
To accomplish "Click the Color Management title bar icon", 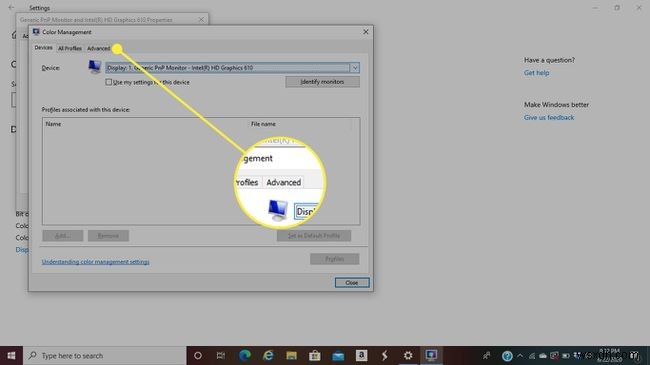I will pyautogui.click(x=36, y=32).
